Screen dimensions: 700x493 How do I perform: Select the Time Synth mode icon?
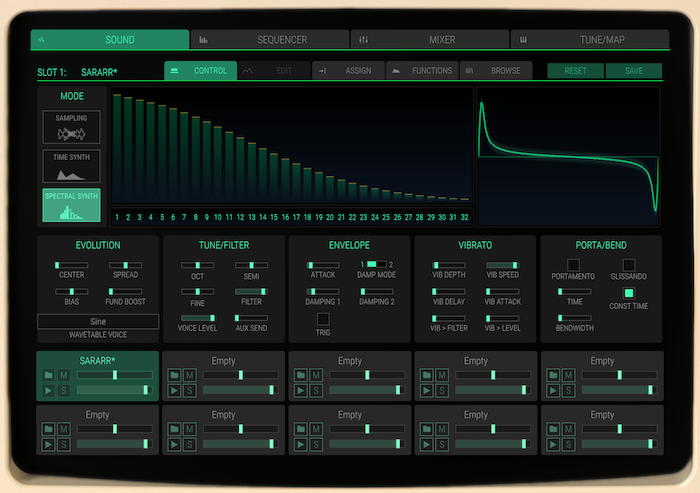tap(71, 166)
